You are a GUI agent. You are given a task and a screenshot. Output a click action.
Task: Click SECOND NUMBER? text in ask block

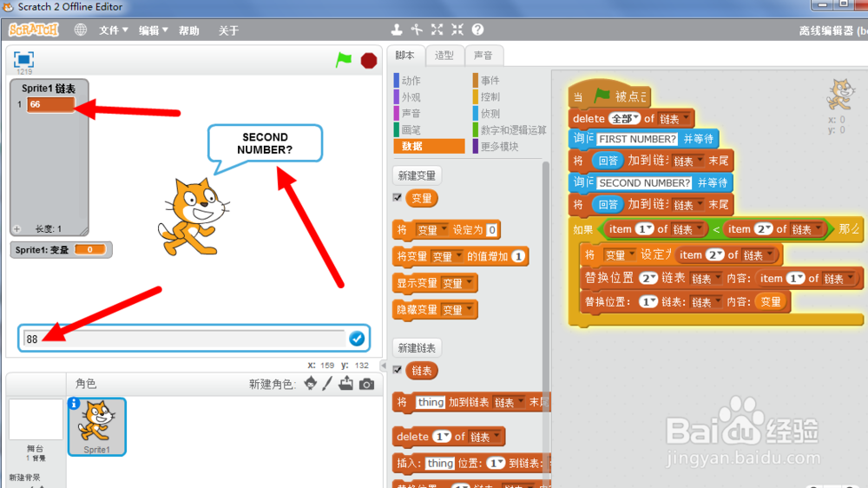(x=645, y=183)
